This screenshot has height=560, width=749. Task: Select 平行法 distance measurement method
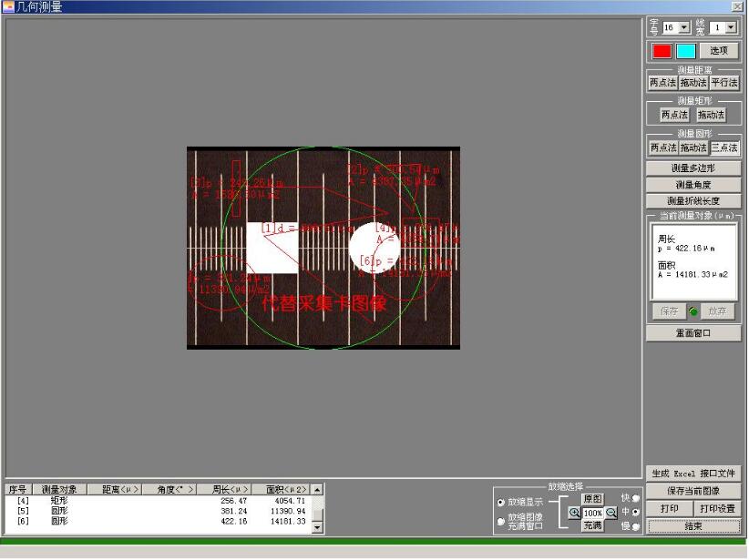[725, 83]
